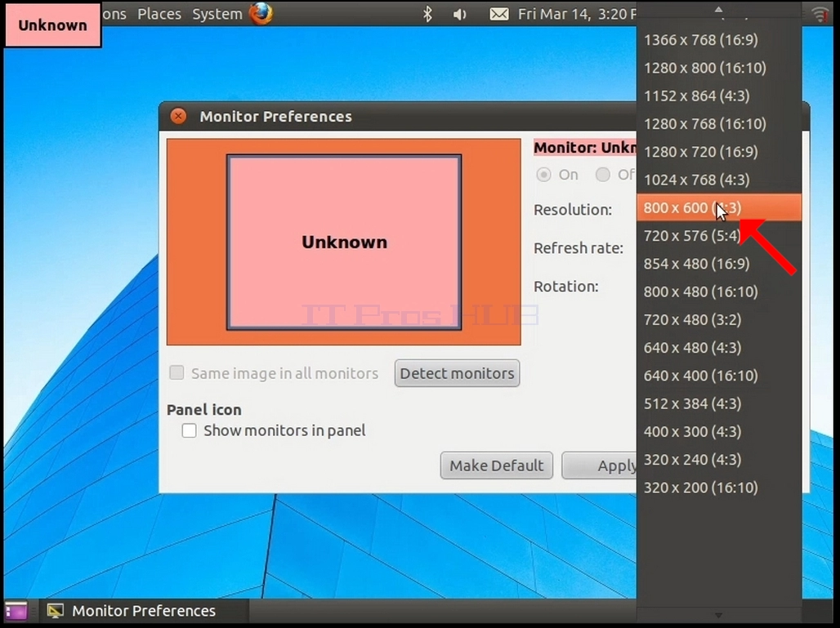Choose 1152 x 864 (4:3) resolution
This screenshot has height=628, width=840.
tap(719, 96)
